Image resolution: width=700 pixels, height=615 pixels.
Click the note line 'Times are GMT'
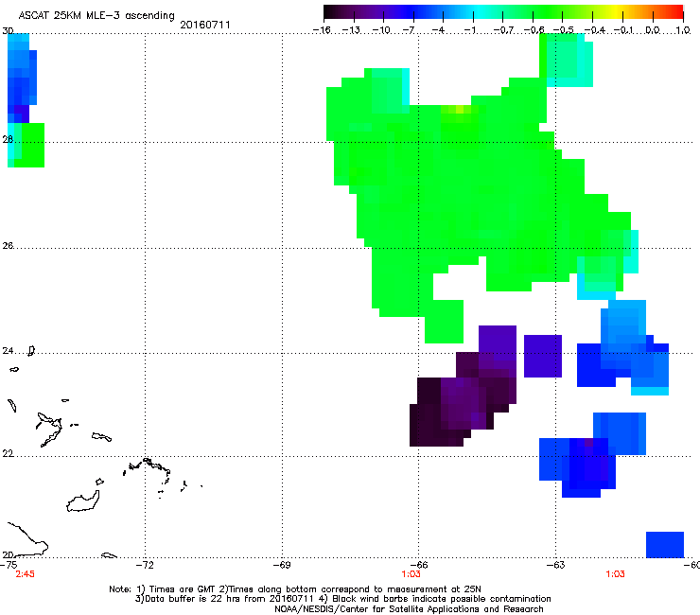182,589
